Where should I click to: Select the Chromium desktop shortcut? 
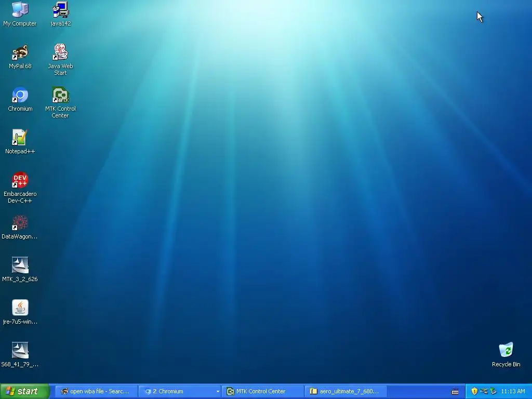(20, 99)
